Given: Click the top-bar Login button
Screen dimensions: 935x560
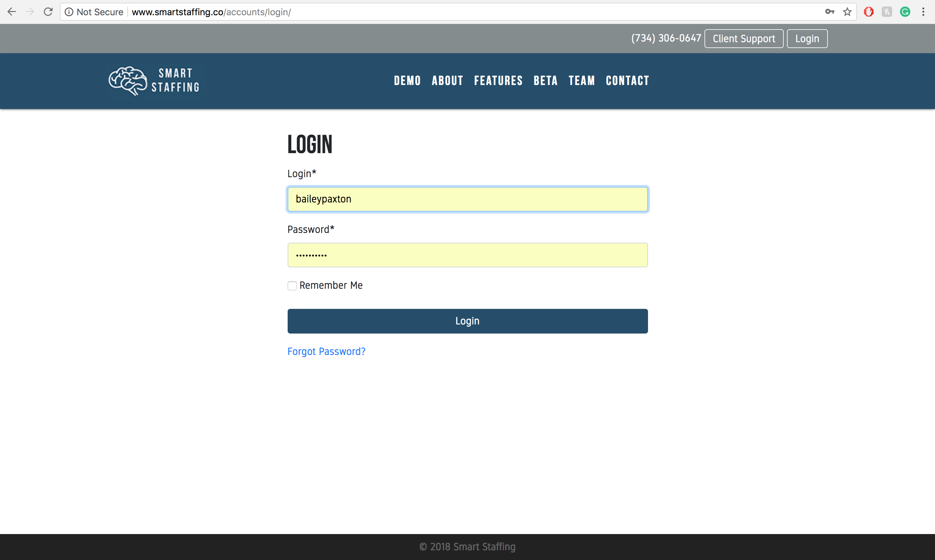Looking at the screenshot, I should [x=807, y=39].
